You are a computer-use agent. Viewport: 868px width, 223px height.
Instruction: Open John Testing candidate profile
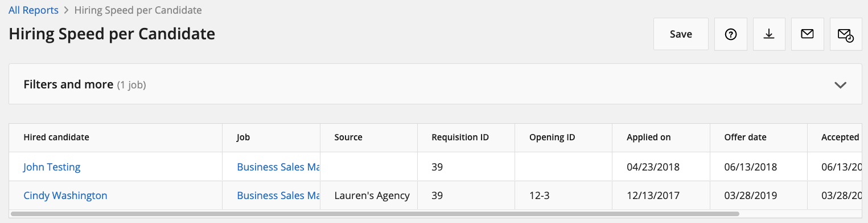[52, 167]
